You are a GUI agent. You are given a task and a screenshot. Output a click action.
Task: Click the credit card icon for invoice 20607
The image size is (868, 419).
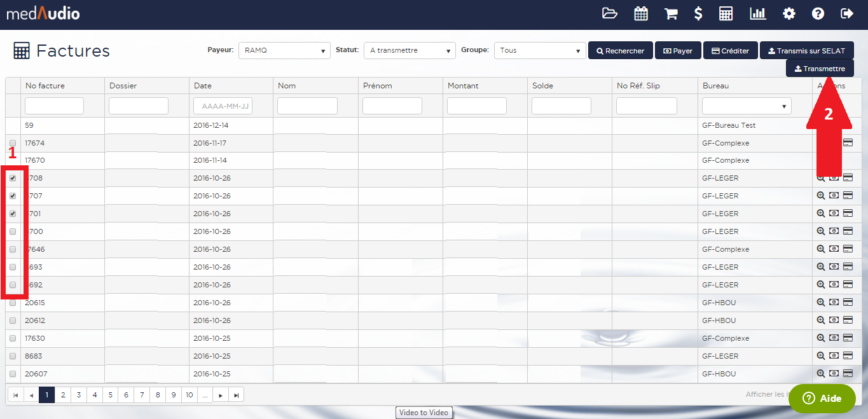tap(848, 374)
